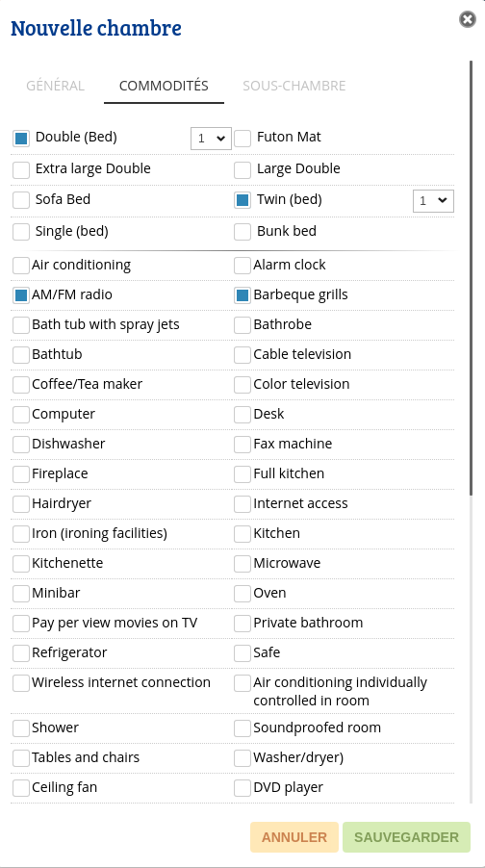Deselect the Barbeque grills checkbox

click(242, 295)
